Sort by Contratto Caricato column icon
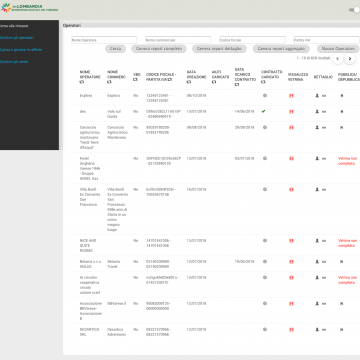The image size is (360, 360). pos(263,82)
